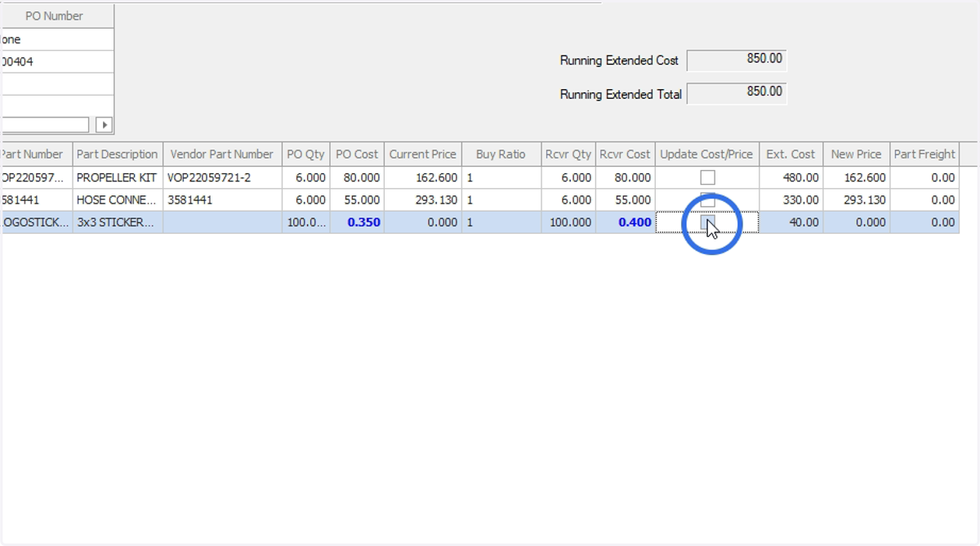
Task: Click New Price 0.000 cell
Action: [x=856, y=222]
